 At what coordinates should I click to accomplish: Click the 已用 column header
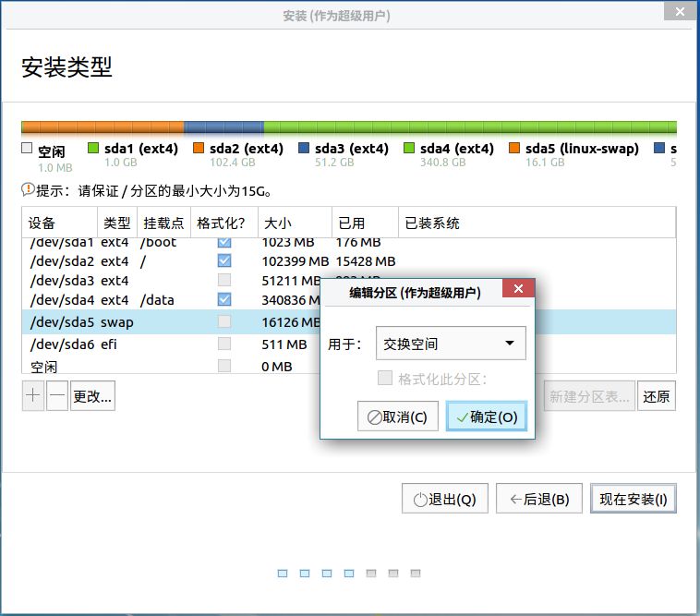coord(365,223)
